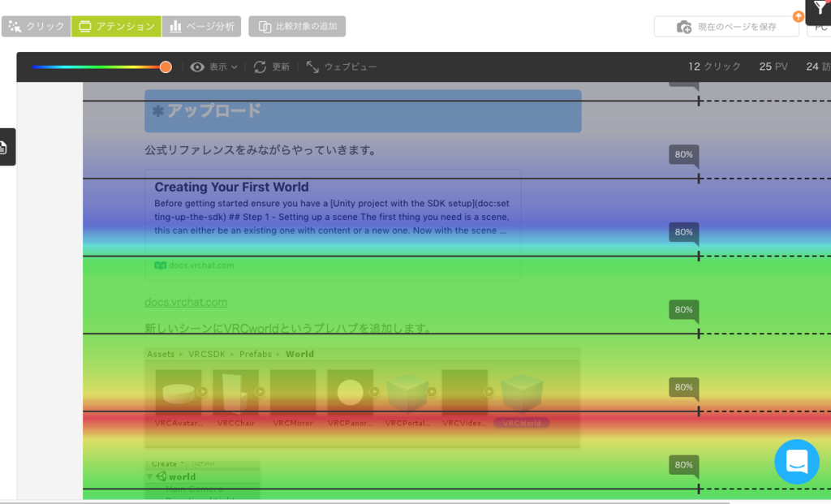Select the アテンション tab
831x504 pixels.
point(116,27)
